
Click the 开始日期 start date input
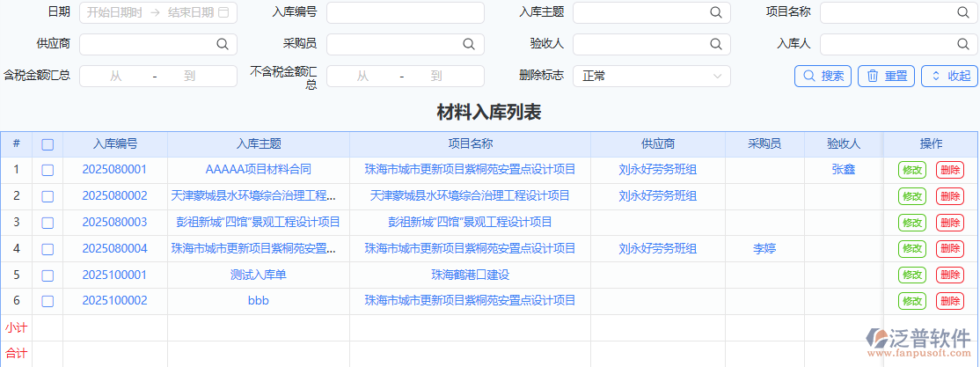pyautogui.click(x=114, y=12)
